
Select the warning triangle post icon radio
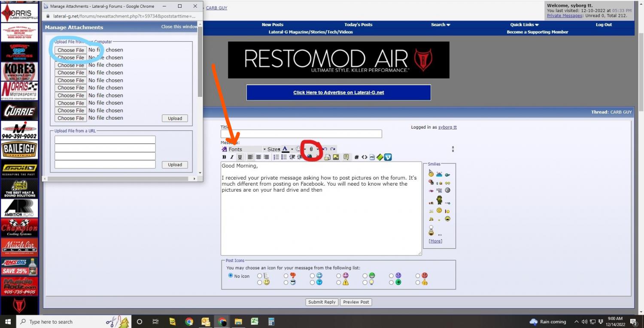coord(339,283)
